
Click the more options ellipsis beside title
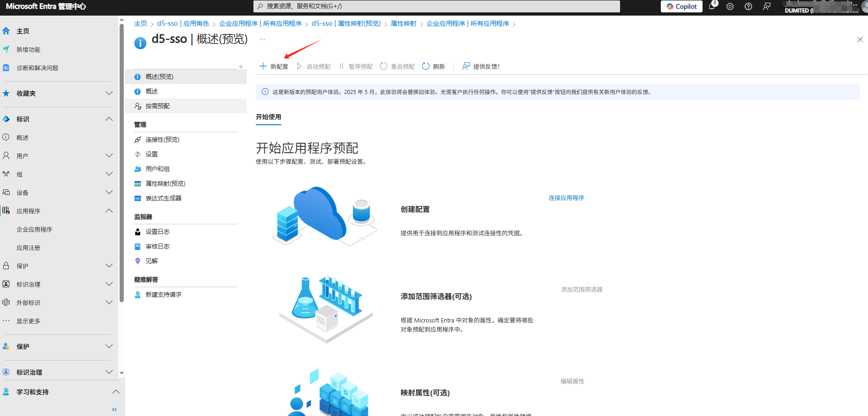263,39
